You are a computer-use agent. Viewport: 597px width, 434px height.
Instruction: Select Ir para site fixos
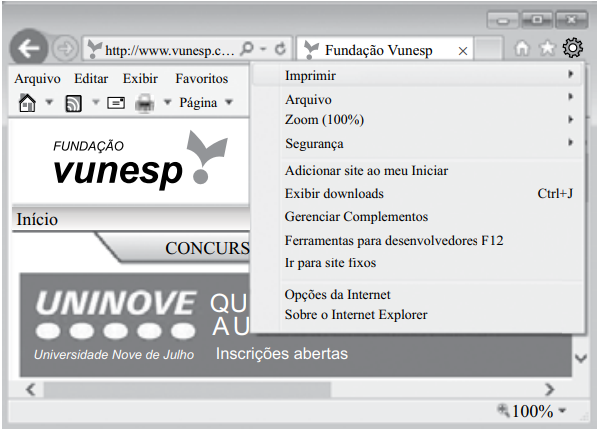(417, 263)
